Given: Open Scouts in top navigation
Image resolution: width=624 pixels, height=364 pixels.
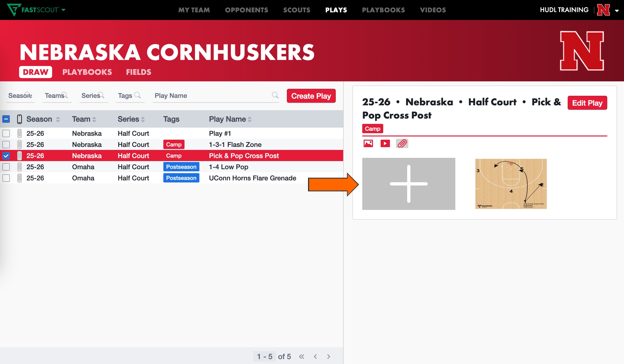Looking at the screenshot, I should pos(297,10).
